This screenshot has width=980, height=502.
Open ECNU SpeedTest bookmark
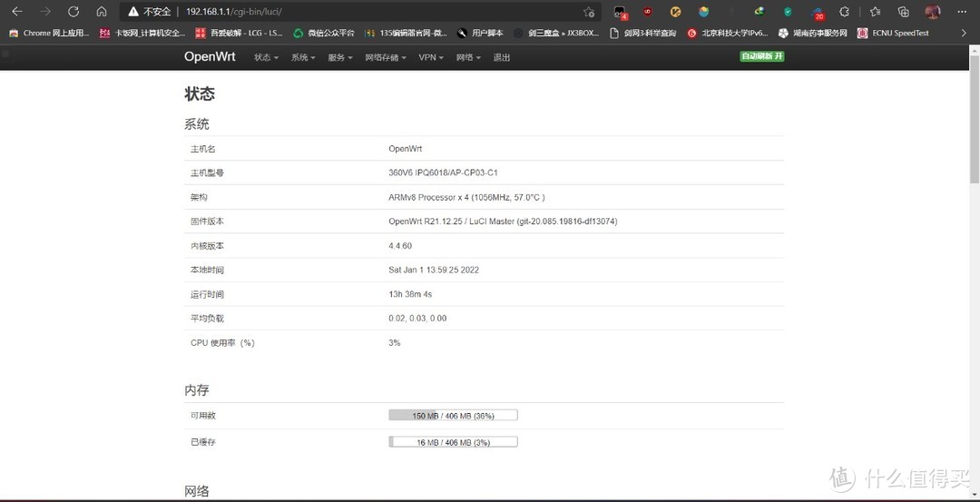[x=893, y=33]
